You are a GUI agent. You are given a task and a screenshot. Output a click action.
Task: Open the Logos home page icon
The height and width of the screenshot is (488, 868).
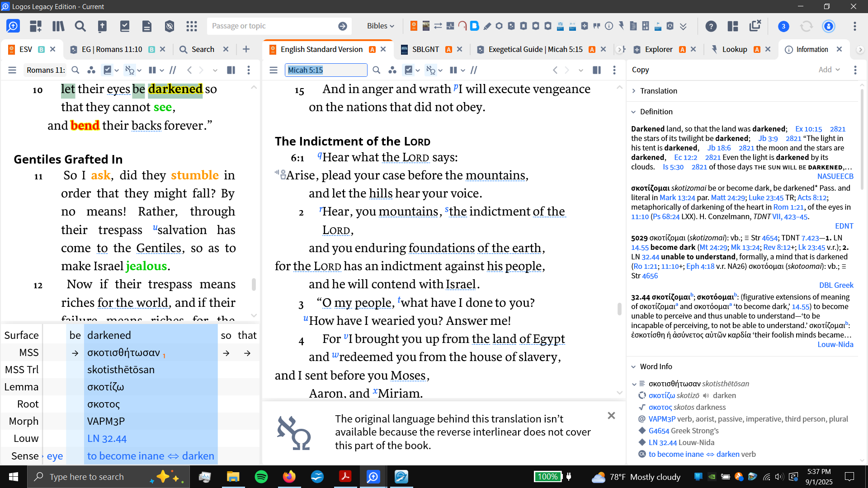coord(13,26)
